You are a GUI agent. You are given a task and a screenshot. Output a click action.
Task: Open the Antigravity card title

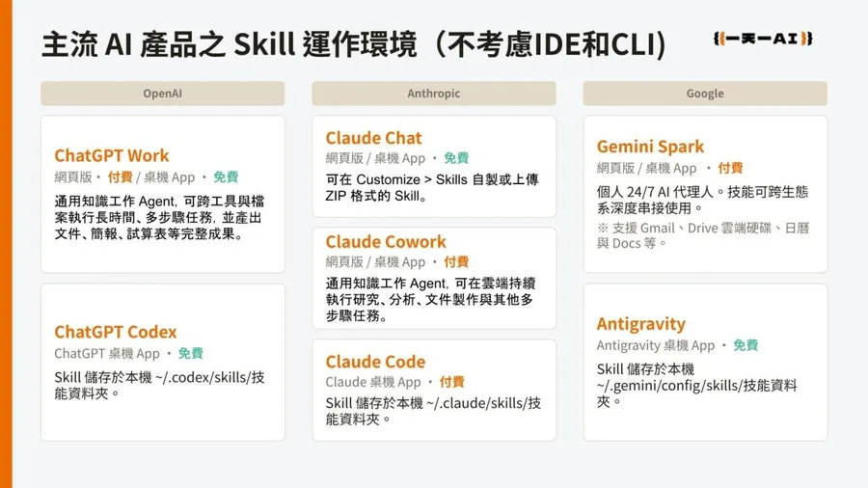tap(641, 324)
